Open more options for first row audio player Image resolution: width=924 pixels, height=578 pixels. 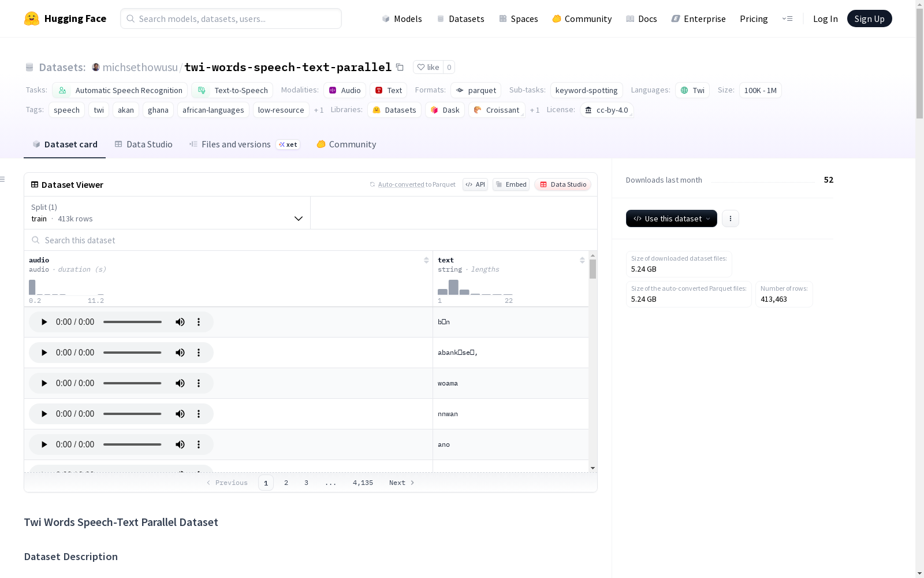pyautogui.click(x=199, y=322)
